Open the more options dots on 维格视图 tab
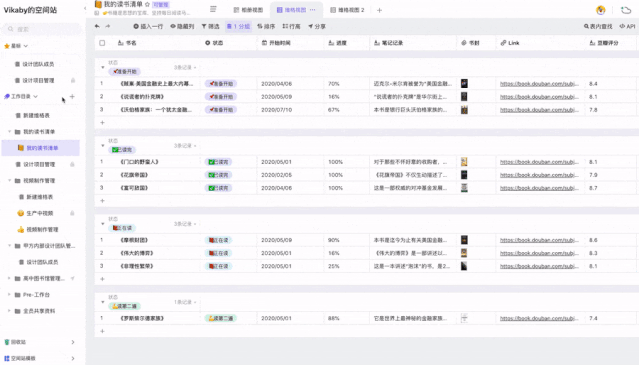The image size is (639, 365). point(313,10)
